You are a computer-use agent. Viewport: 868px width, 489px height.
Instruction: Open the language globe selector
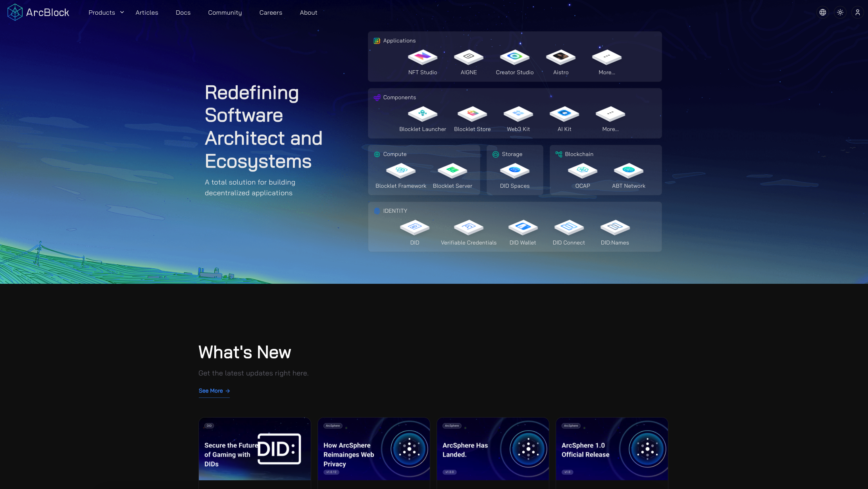click(822, 13)
